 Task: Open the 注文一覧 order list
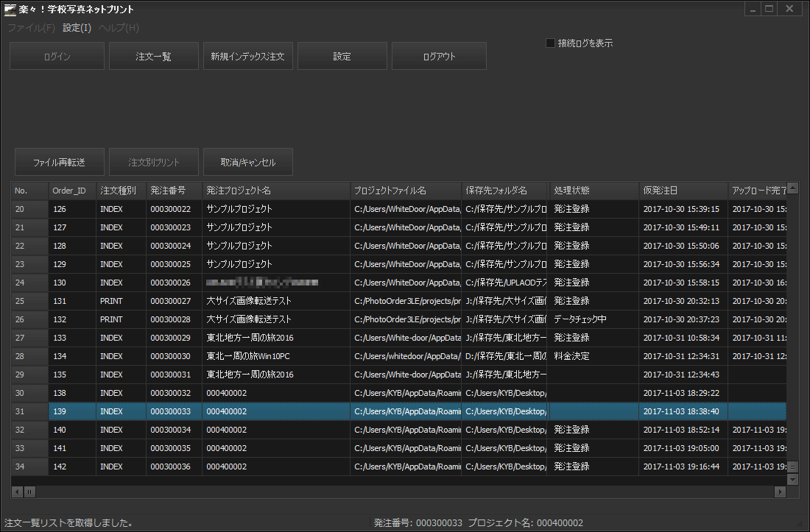pos(153,56)
